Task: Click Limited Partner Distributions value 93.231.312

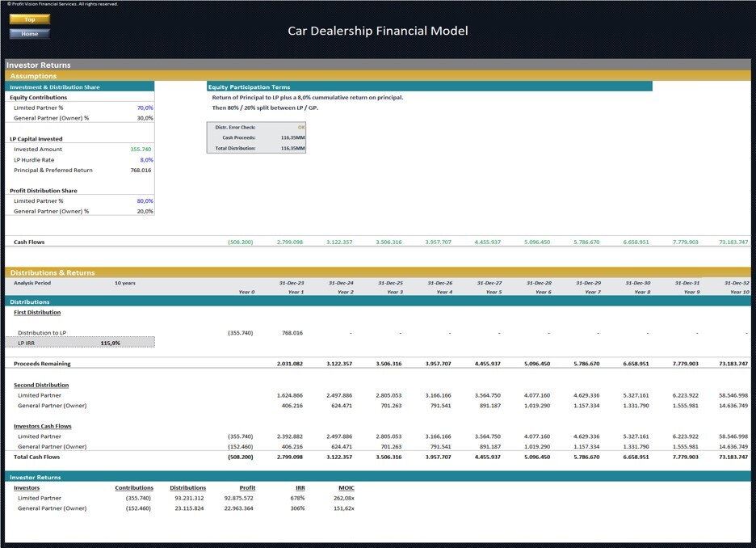Action: click(x=189, y=499)
